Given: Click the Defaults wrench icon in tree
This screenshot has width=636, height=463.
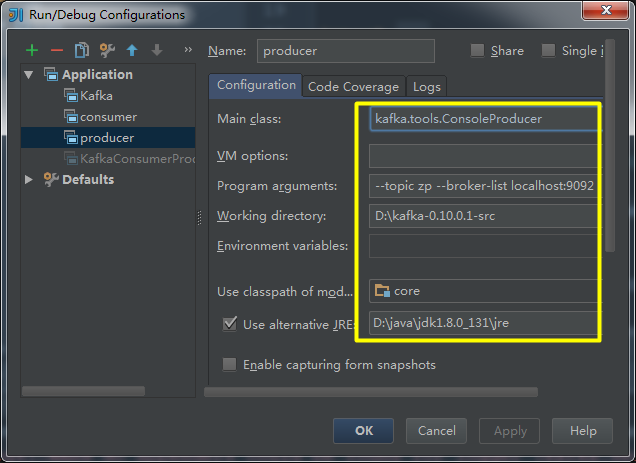Looking at the screenshot, I should click(x=51, y=179).
